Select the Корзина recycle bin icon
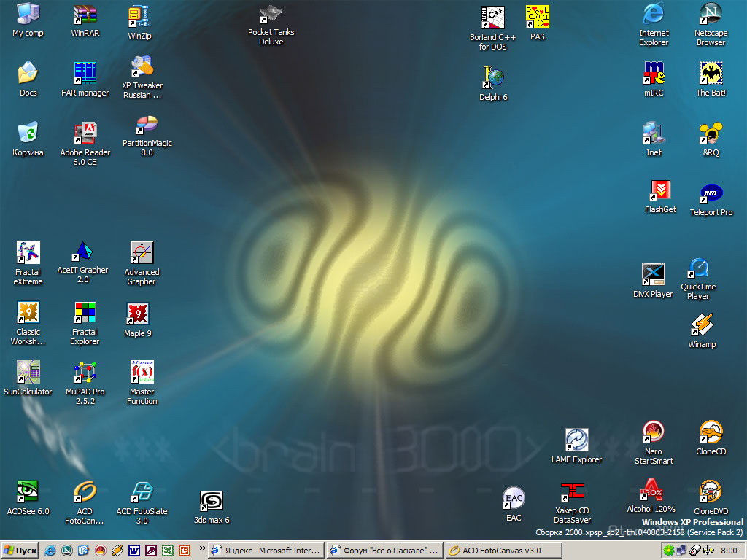This screenshot has width=747, height=560. [x=28, y=133]
